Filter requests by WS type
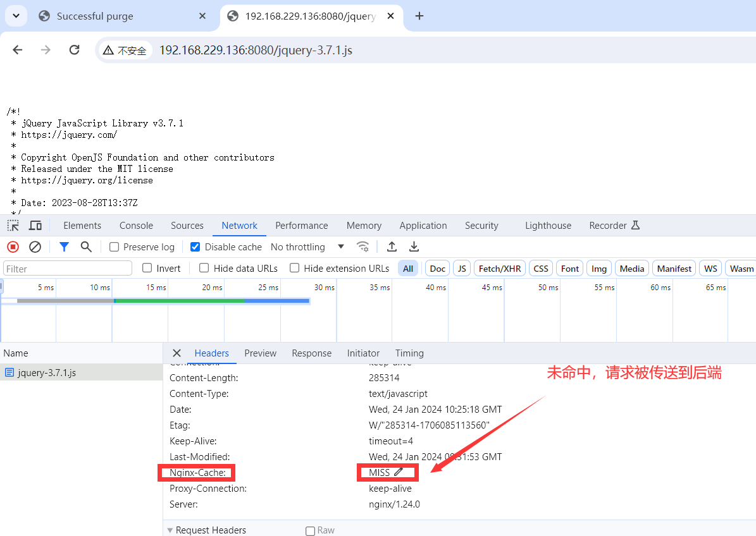Screen dimensions: 756x536 coord(710,269)
